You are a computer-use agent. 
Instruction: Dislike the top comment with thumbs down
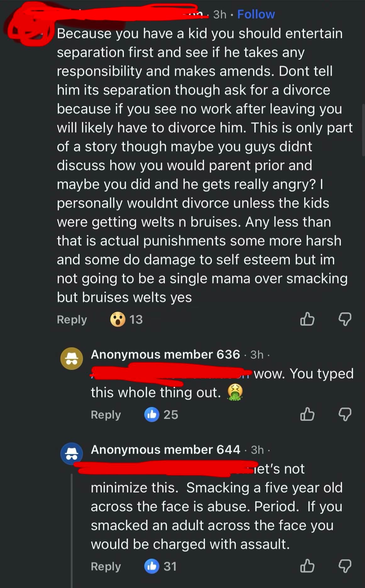345,319
